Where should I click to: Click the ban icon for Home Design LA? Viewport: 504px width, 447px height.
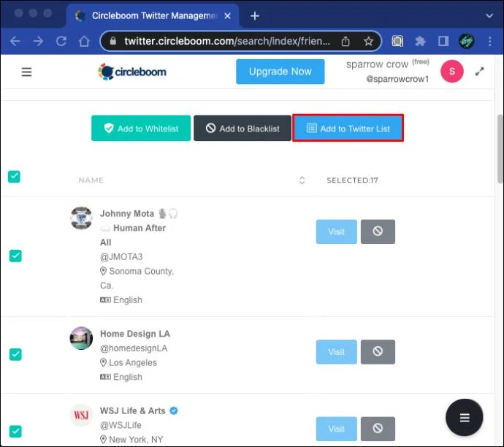[x=378, y=351]
